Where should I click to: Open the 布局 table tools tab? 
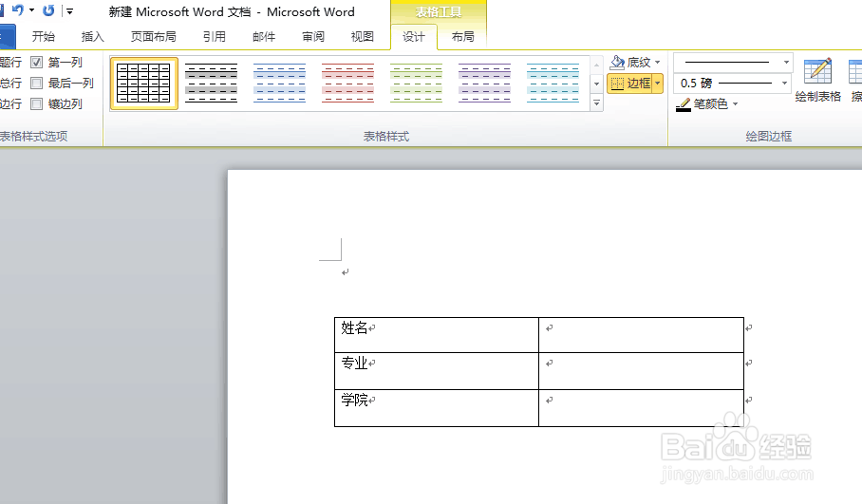tap(463, 36)
